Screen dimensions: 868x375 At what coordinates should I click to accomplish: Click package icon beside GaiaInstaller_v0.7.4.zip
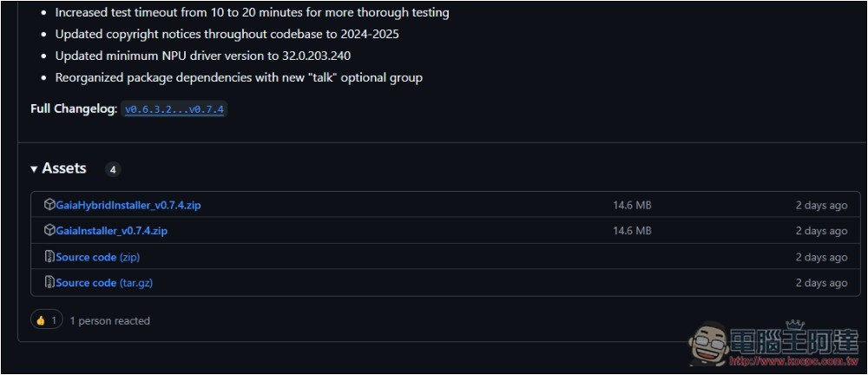point(49,230)
